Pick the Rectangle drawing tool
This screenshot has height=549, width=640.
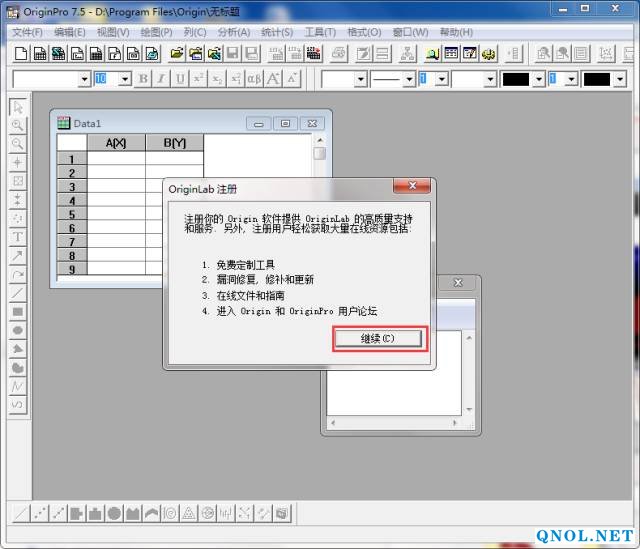[17, 311]
